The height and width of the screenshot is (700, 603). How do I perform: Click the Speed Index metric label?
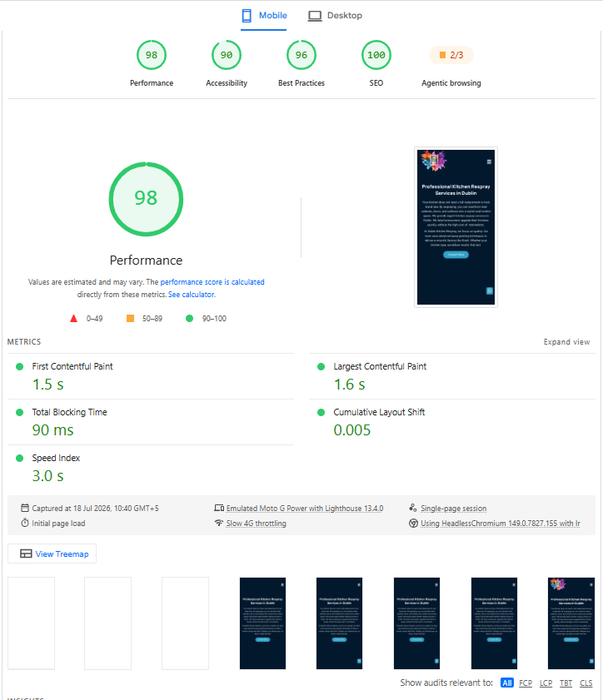56,458
